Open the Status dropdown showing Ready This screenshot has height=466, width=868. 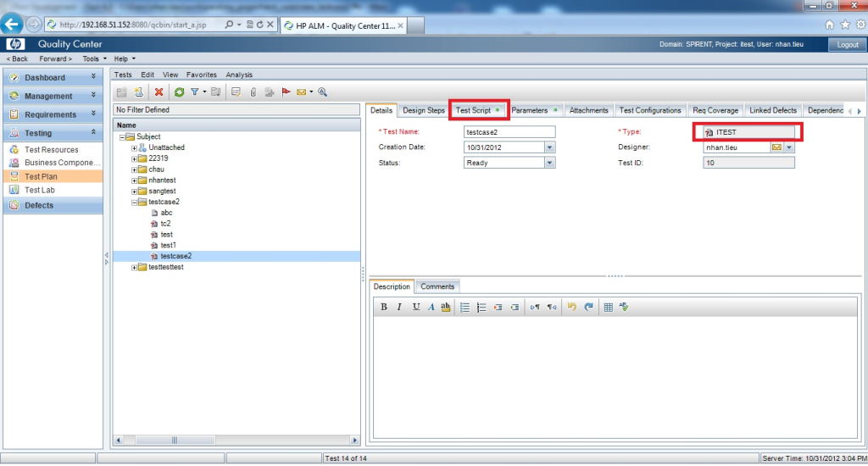[x=549, y=163]
